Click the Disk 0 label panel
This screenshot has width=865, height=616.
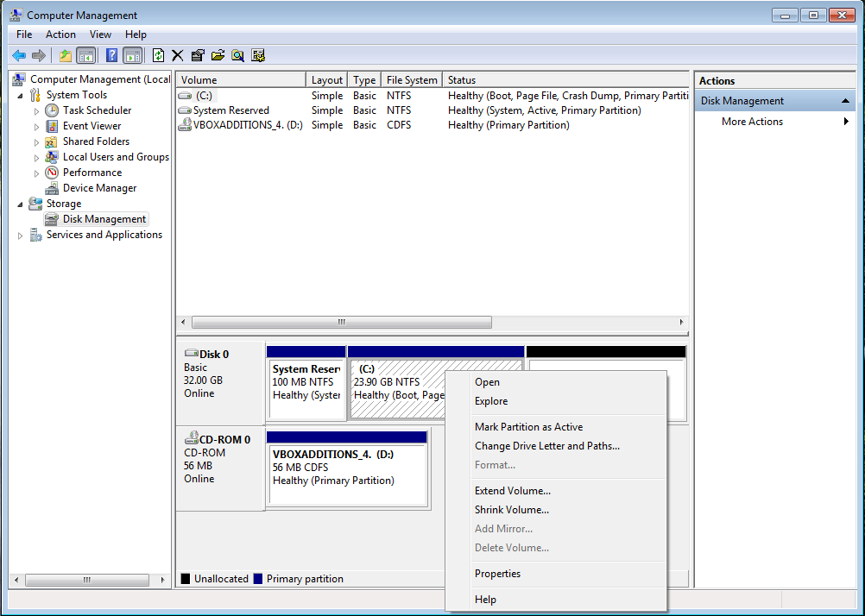pos(221,383)
